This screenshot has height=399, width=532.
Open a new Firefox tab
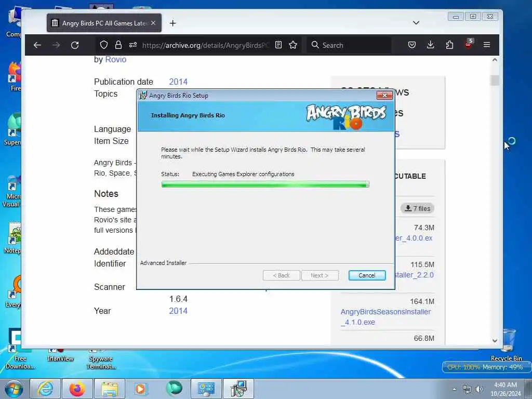click(x=172, y=23)
